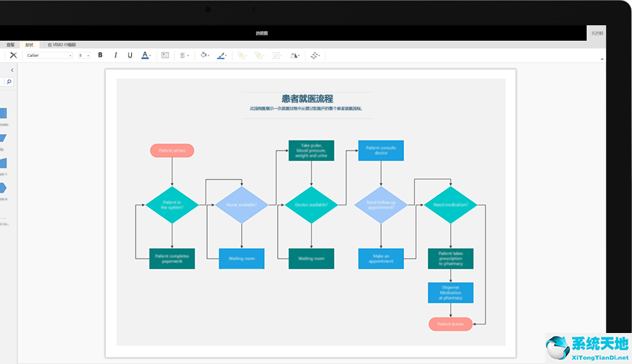632x364 pixels.
Task: Open the font color A button
Action: coord(146,56)
